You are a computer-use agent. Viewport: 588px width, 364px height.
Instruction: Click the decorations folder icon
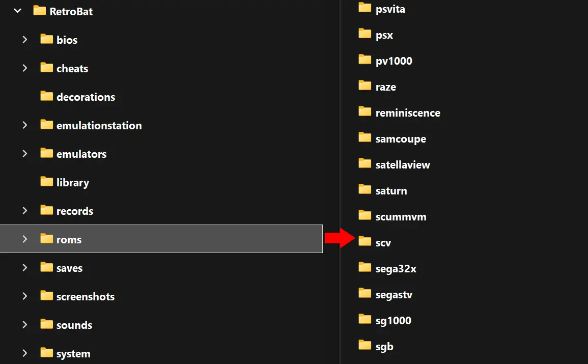[x=46, y=96]
